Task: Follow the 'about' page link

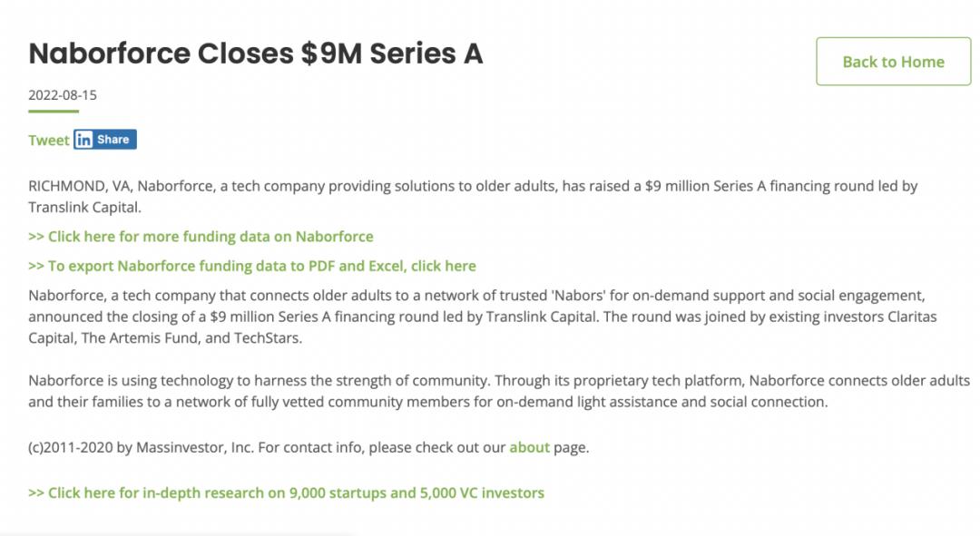Action: [x=529, y=447]
